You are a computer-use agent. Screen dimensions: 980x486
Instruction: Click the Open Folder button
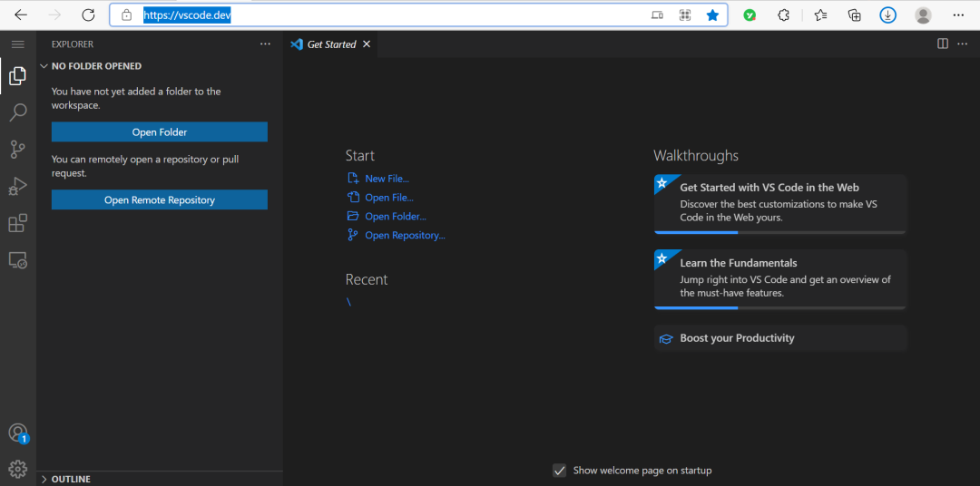[160, 131]
